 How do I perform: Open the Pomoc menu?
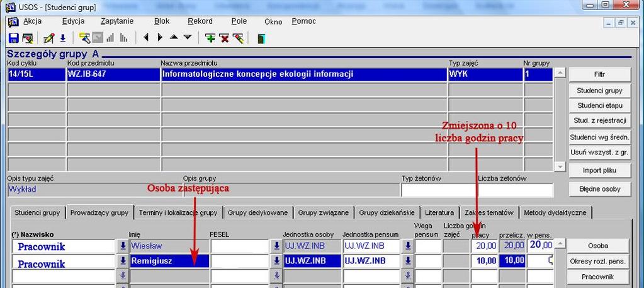pyautogui.click(x=304, y=21)
